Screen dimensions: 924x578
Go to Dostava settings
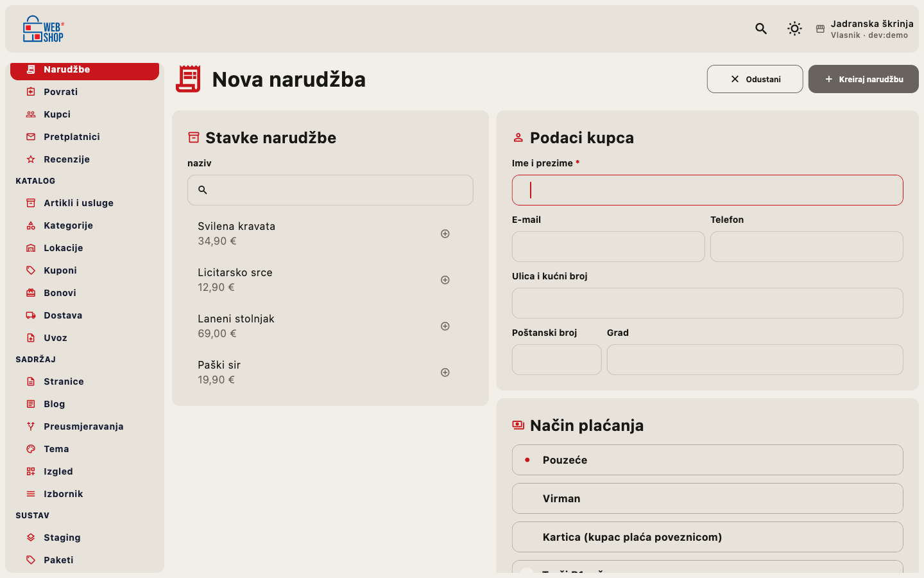tap(85, 315)
